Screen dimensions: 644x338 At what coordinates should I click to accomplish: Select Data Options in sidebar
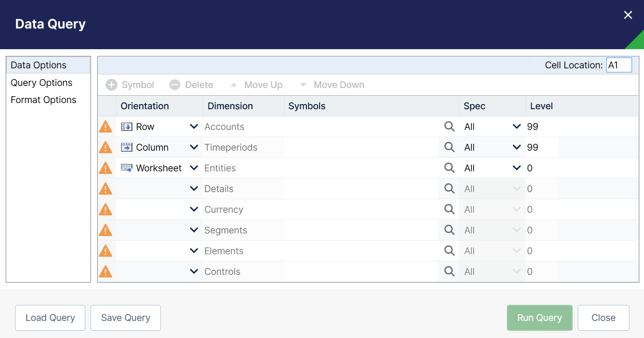39,65
